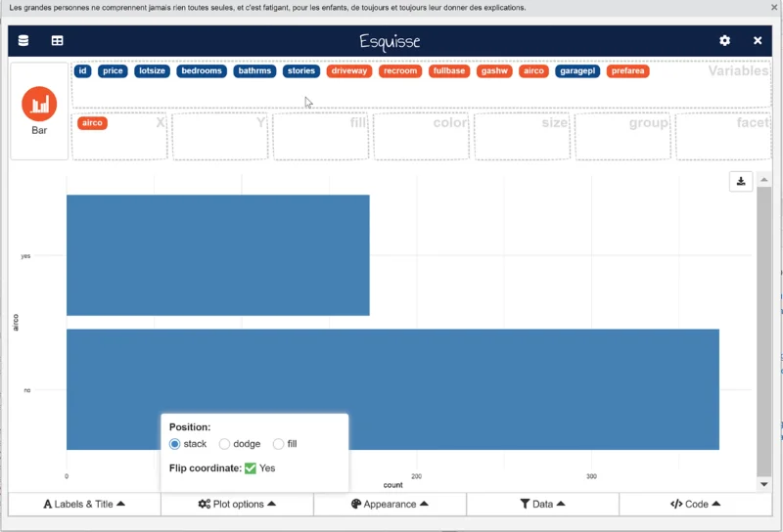Choose fill position radio option
The image size is (783, 532).
coord(279,444)
